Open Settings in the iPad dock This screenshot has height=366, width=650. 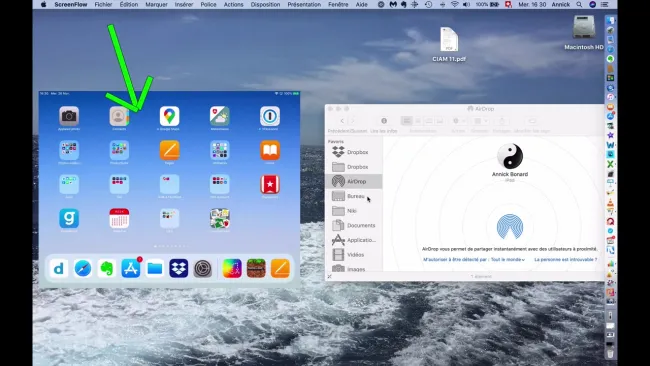coord(203,269)
